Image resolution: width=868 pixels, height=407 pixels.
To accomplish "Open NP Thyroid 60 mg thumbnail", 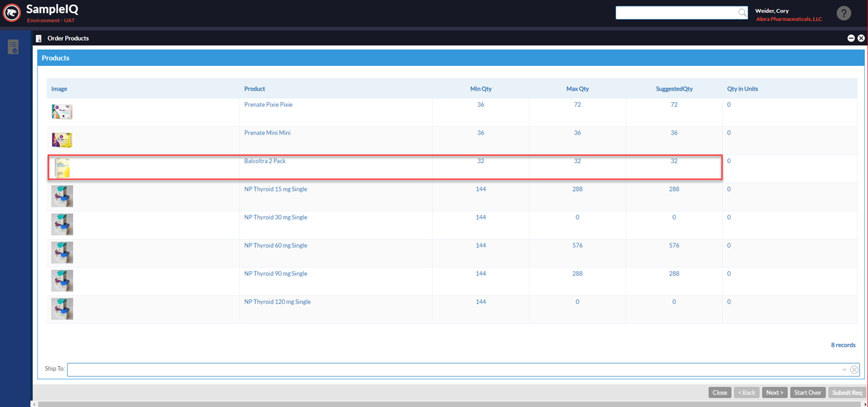I will [x=62, y=252].
